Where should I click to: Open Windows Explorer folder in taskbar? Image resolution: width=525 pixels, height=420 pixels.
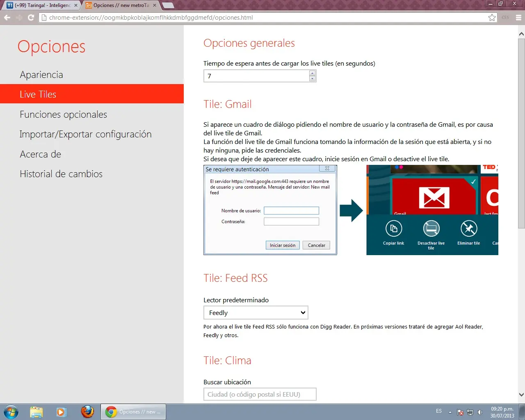[x=37, y=412]
